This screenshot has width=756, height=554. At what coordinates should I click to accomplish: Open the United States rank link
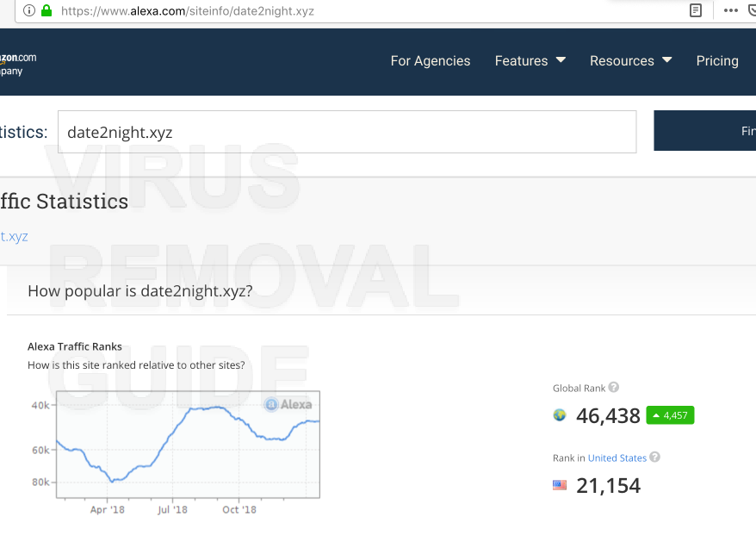[x=617, y=458]
